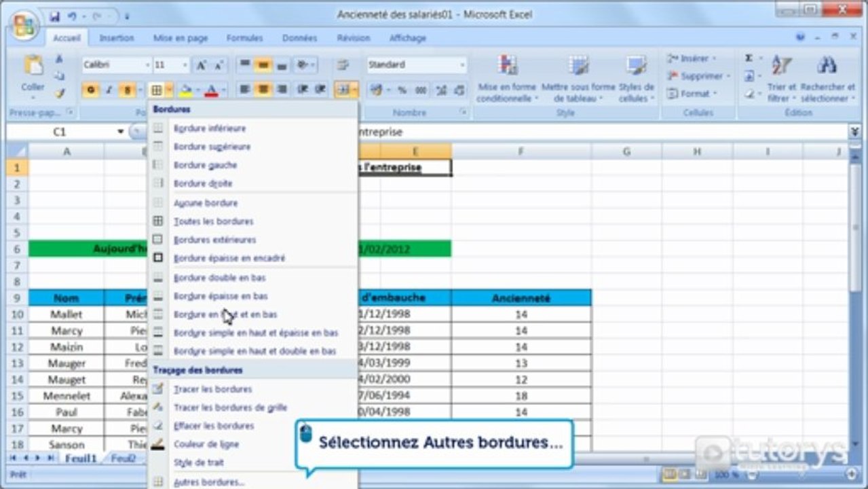This screenshot has width=868, height=489.
Task: Click the Ancienneté header cell
Action: (x=521, y=297)
